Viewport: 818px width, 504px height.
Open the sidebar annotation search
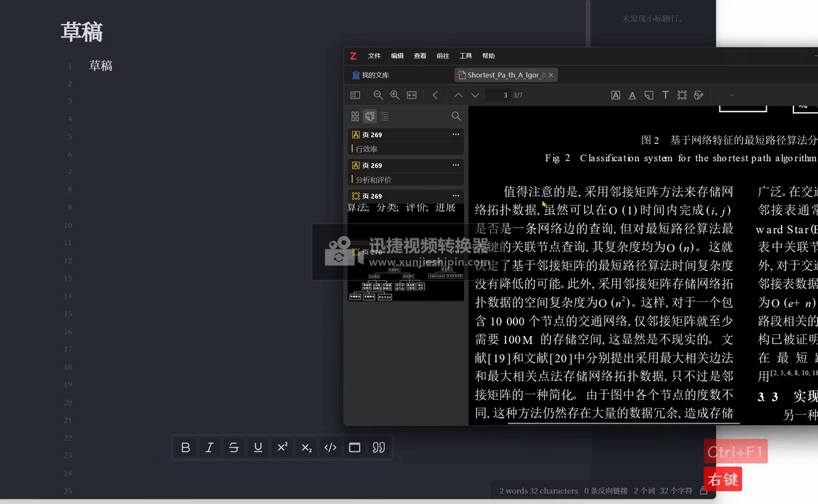pos(456,117)
